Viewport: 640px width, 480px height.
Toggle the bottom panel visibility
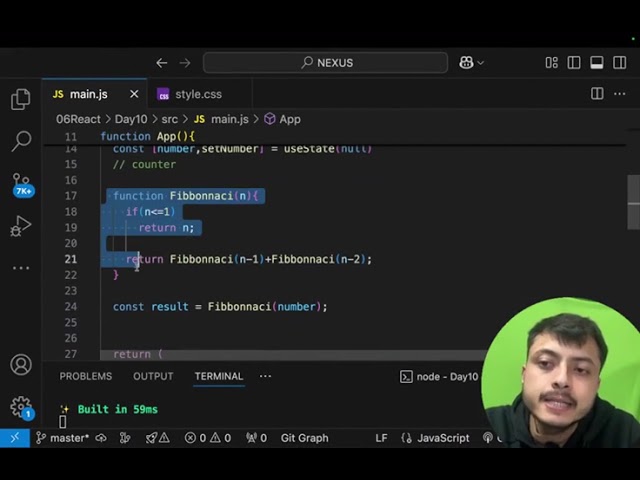pos(597,62)
